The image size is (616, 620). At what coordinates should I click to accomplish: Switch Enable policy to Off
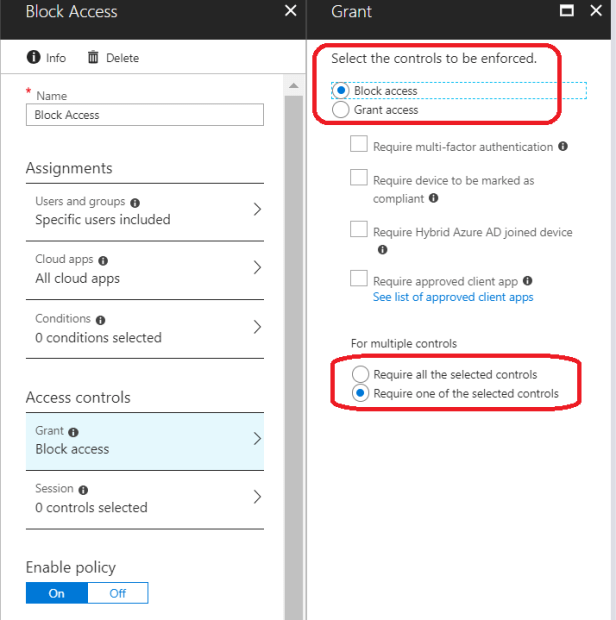coord(117,593)
